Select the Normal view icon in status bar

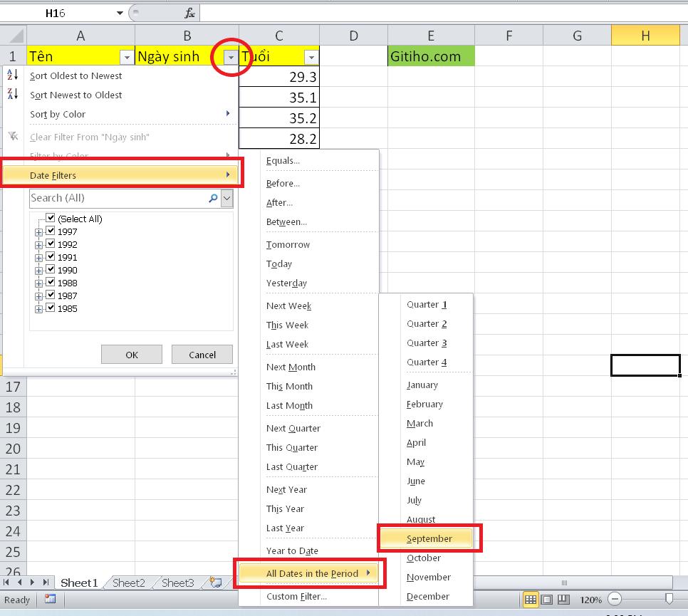point(530,600)
